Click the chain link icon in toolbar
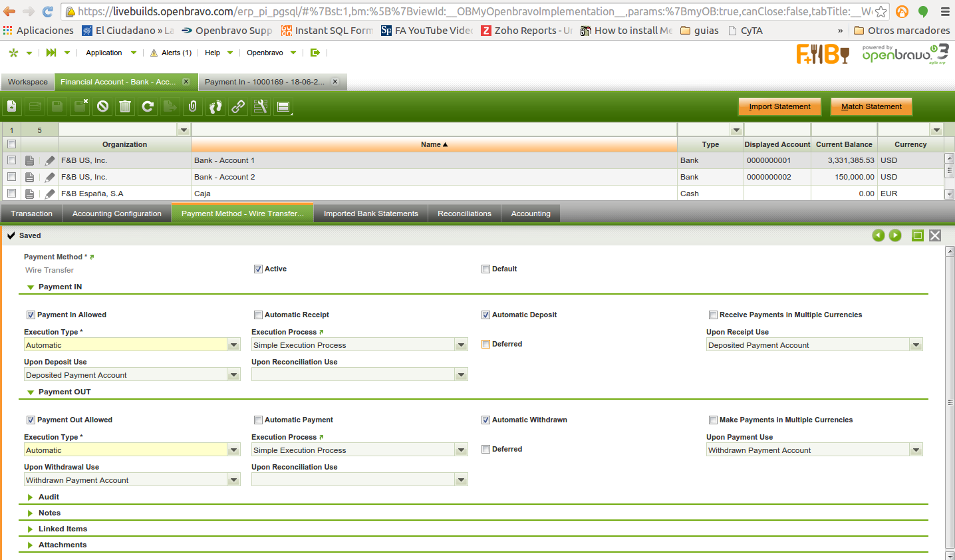Image resolution: width=955 pixels, height=560 pixels. pos(238,106)
